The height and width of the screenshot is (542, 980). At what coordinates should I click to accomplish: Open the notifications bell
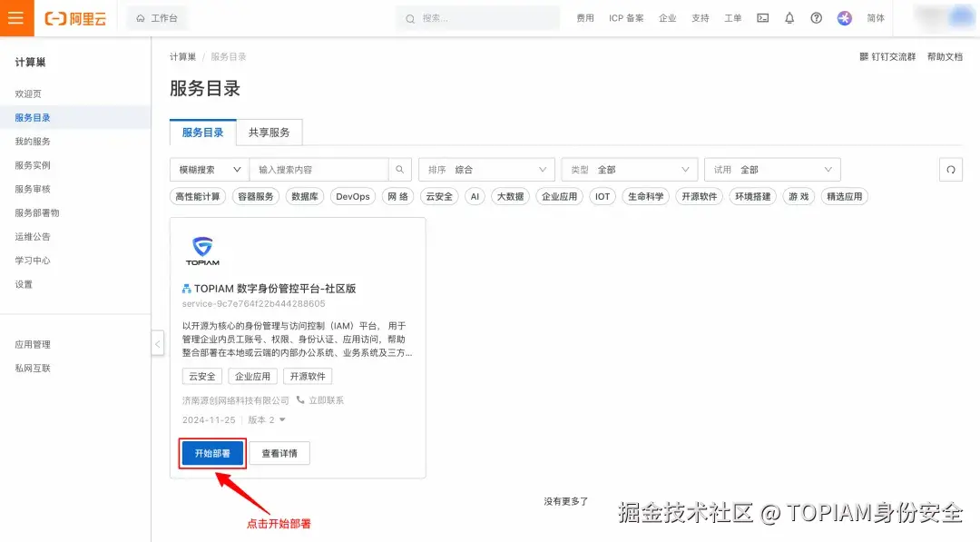789,18
